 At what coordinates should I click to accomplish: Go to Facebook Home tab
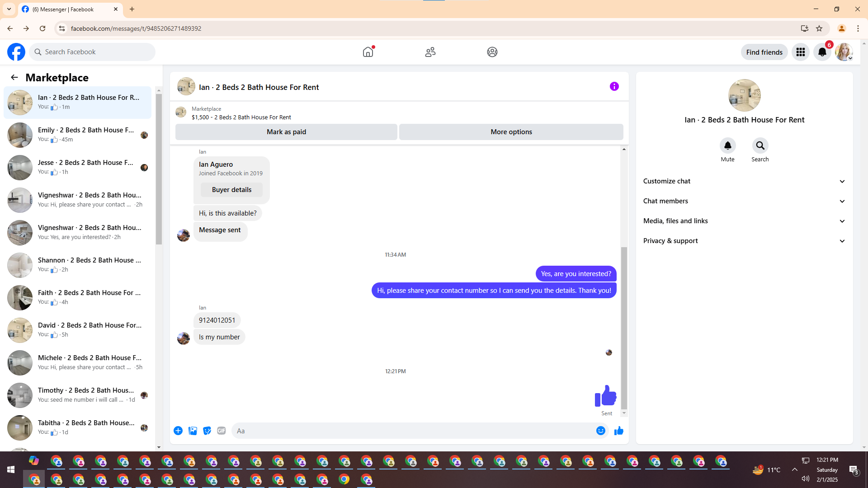pyautogui.click(x=368, y=52)
